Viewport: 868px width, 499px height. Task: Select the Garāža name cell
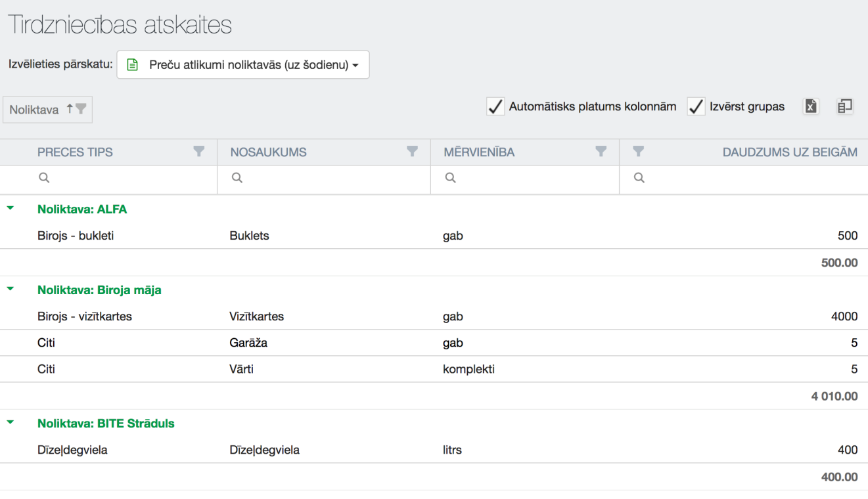click(248, 343)
